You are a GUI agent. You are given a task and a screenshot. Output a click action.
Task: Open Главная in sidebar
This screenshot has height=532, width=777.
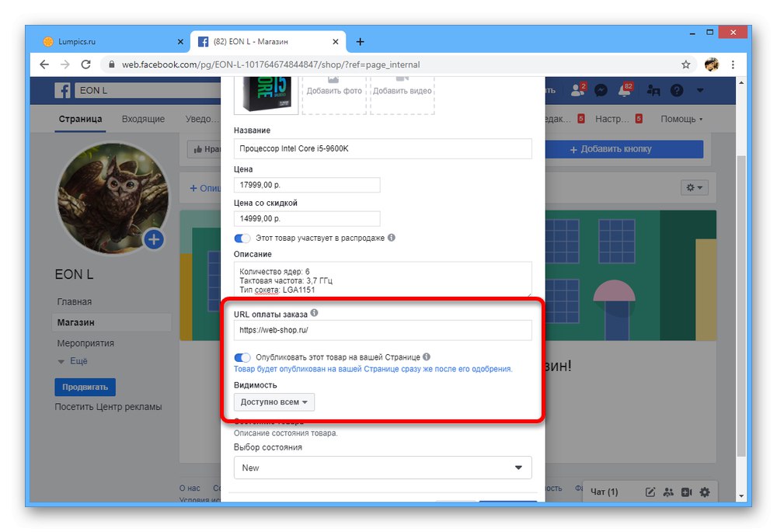(75, 301)
